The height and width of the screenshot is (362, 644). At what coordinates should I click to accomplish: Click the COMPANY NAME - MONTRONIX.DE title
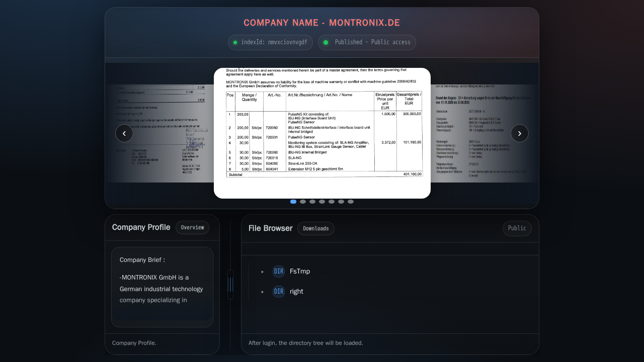[x=322, y=23]
